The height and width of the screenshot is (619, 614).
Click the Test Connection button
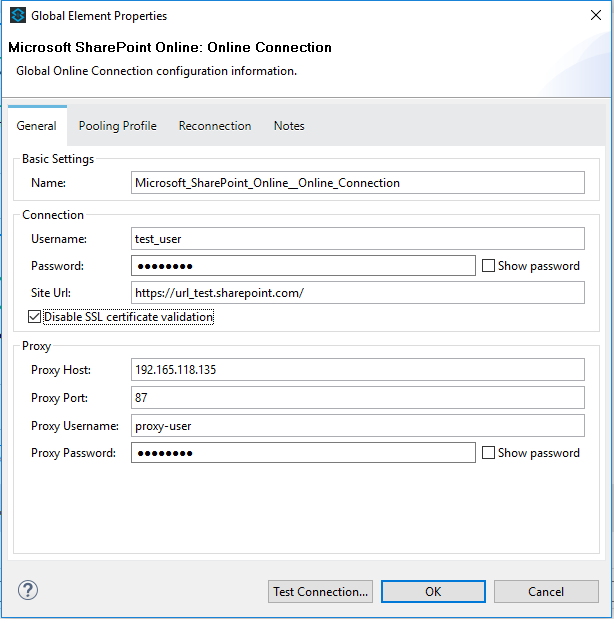tap(320, 591)
